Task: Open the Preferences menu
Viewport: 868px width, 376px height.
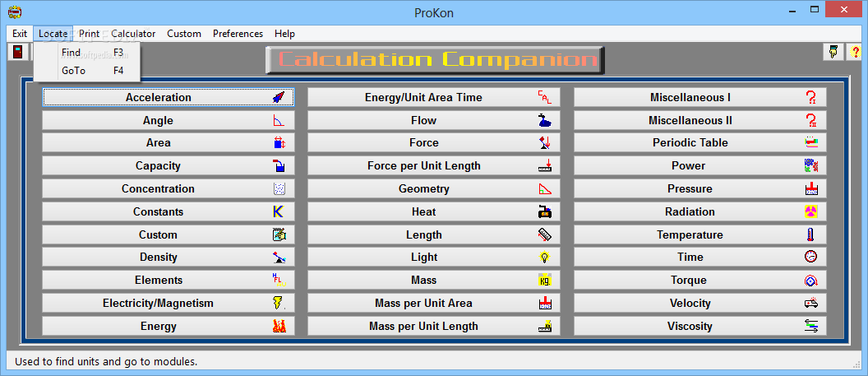Action: tap(238, 34)
